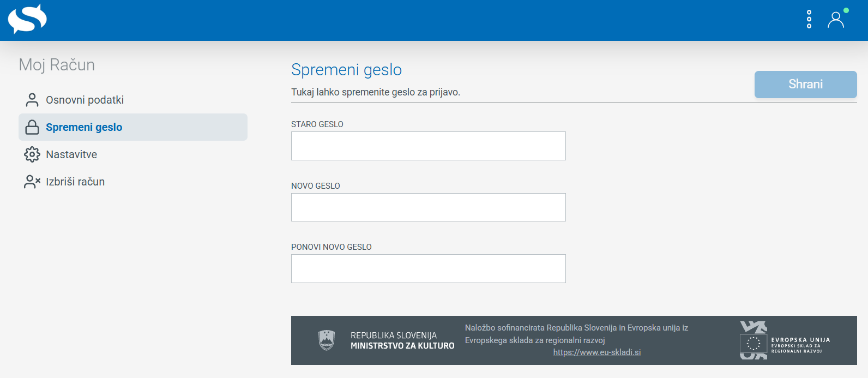
Task: Click the gear icon next to Nastavitve
Action: (x=32, y=154)
